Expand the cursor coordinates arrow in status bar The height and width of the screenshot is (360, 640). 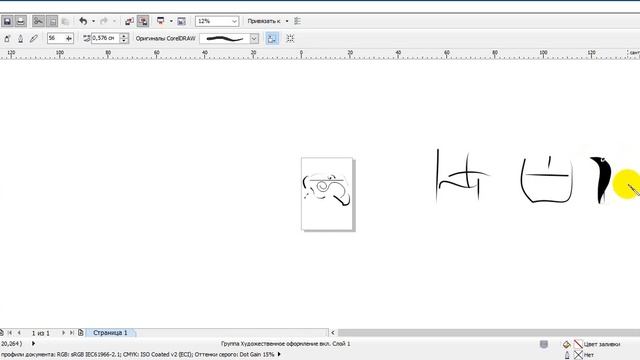[33, 344]
